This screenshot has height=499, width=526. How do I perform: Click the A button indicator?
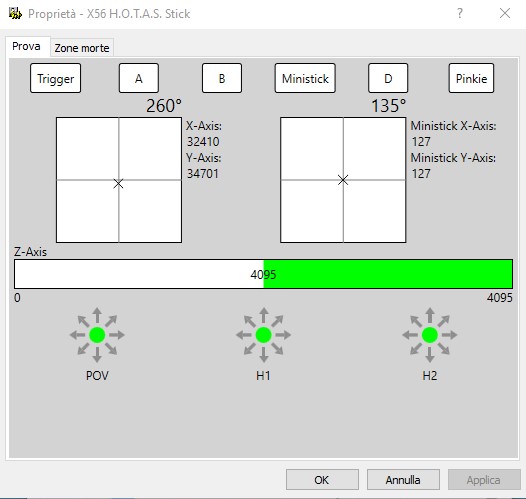(x=139, y=78)
